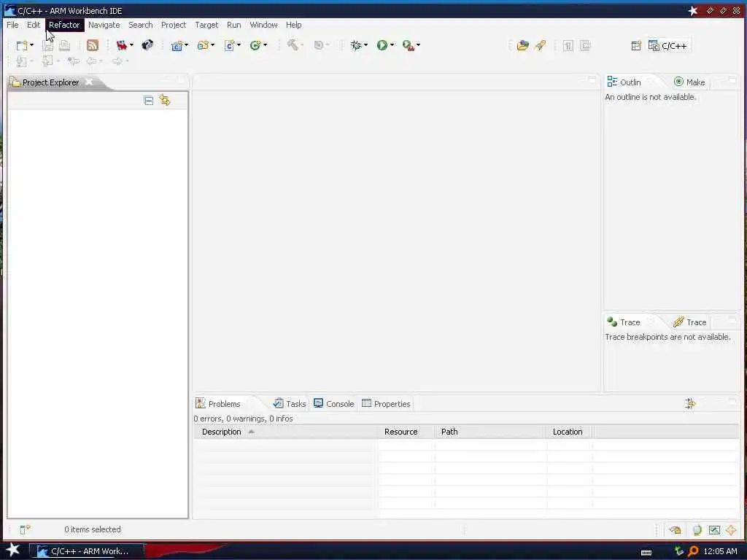Open the Help menu
The image size is (747, 560).
pos(293,25)
